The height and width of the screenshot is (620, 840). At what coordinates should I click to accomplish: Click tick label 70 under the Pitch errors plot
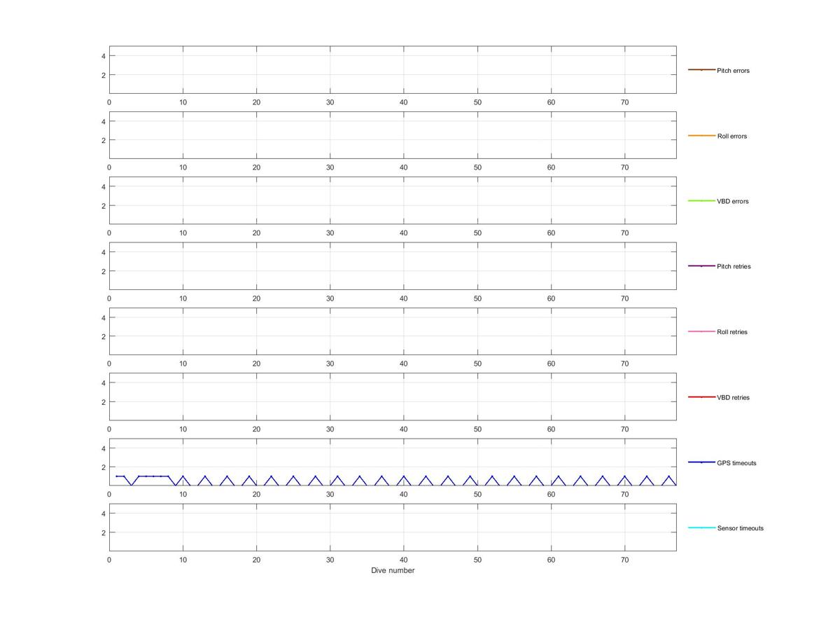click(x=625, y=102)
